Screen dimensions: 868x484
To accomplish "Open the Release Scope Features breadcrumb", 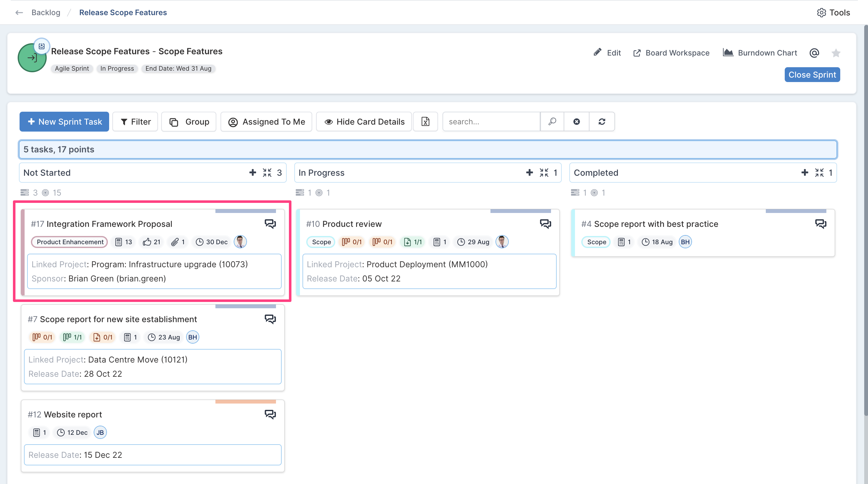I will pyautogui.click(x=123, y=13).
